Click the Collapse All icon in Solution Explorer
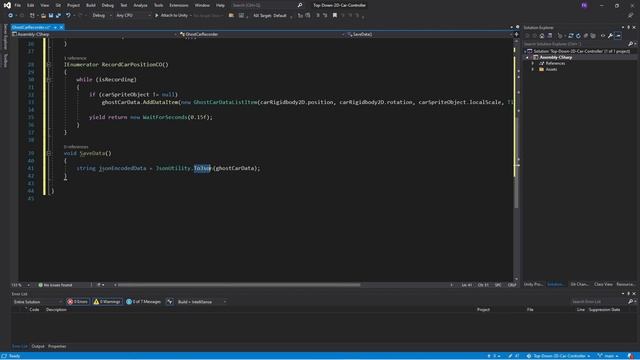This screenshot has width=640, height=360. pos(586,36)
